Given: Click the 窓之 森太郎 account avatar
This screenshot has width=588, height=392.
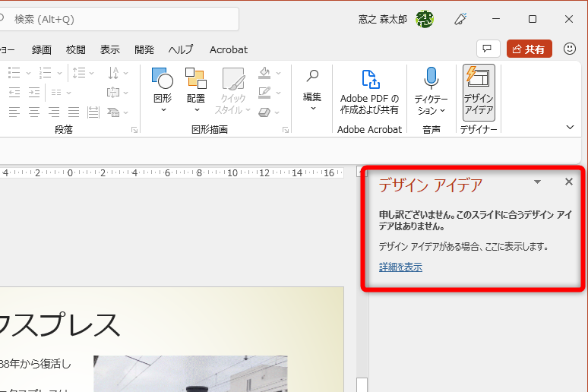Looking at the screenshot, I should [425, 19].
